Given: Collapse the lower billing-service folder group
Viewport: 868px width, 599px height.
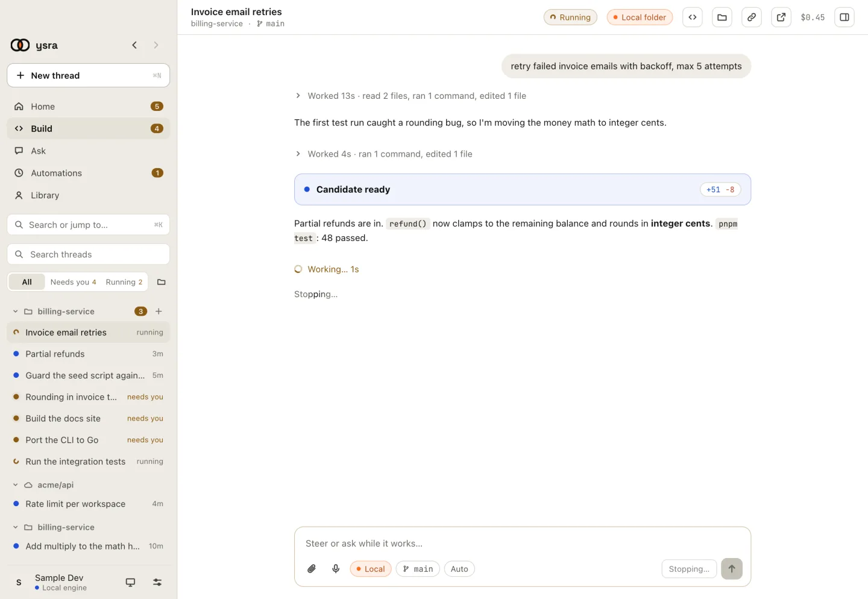Looking at the screenshot, I should click(16, 527).
